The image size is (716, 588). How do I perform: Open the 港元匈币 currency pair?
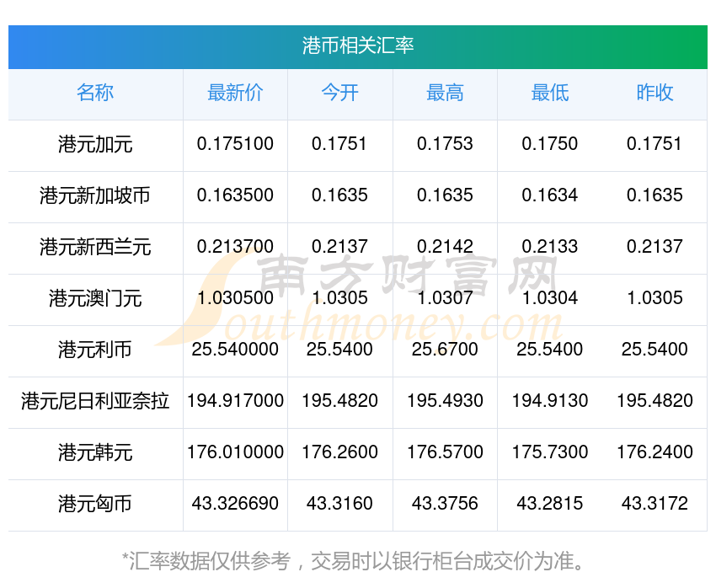pyautogui.click(x=95, y=504)
